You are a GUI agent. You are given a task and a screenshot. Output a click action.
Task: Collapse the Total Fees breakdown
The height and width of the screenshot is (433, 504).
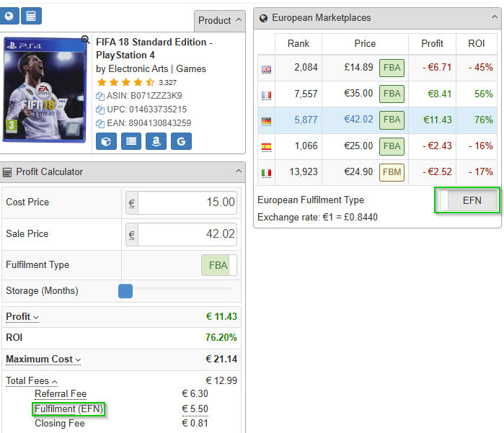[32, 381]
